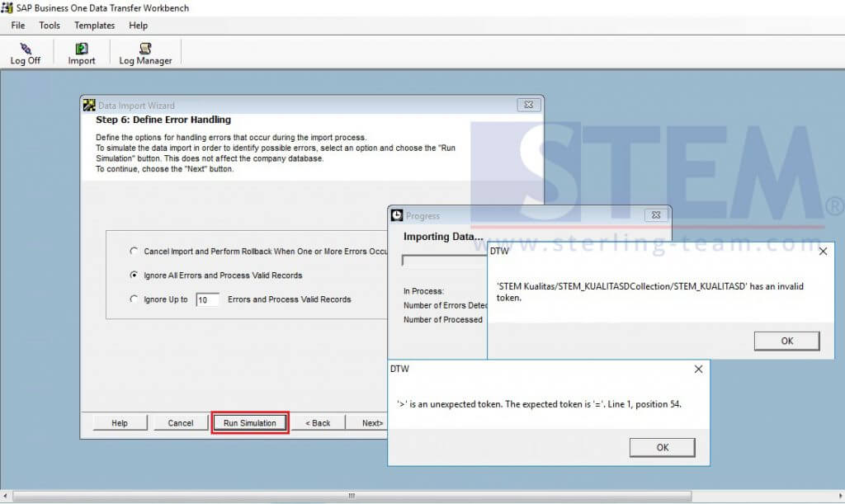Click the error count input field
Screen dimensions: 845x504
206,299
